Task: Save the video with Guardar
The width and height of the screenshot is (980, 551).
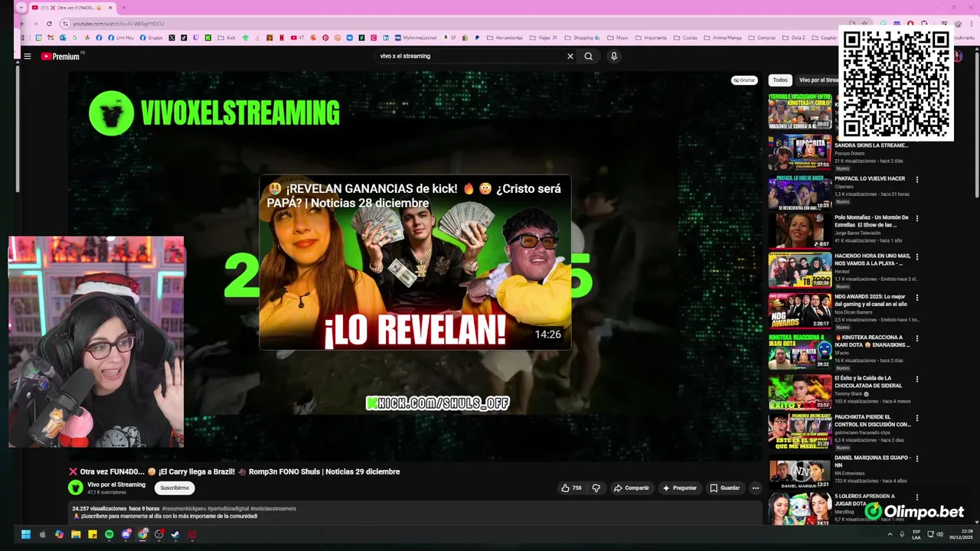Action: point(725,487)
